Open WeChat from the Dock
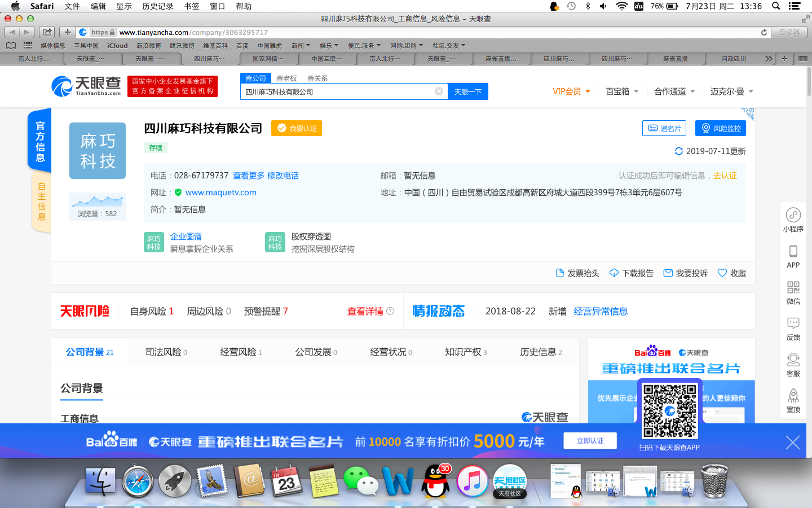This screenshot has height=508, width=812. (x=361, y=481)
